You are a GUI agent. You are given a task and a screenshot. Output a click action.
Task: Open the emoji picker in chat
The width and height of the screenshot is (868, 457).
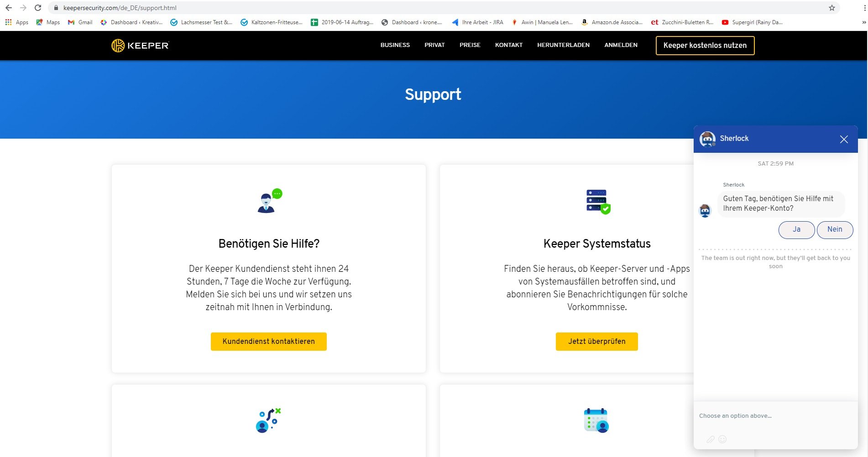tap(722, 439)
